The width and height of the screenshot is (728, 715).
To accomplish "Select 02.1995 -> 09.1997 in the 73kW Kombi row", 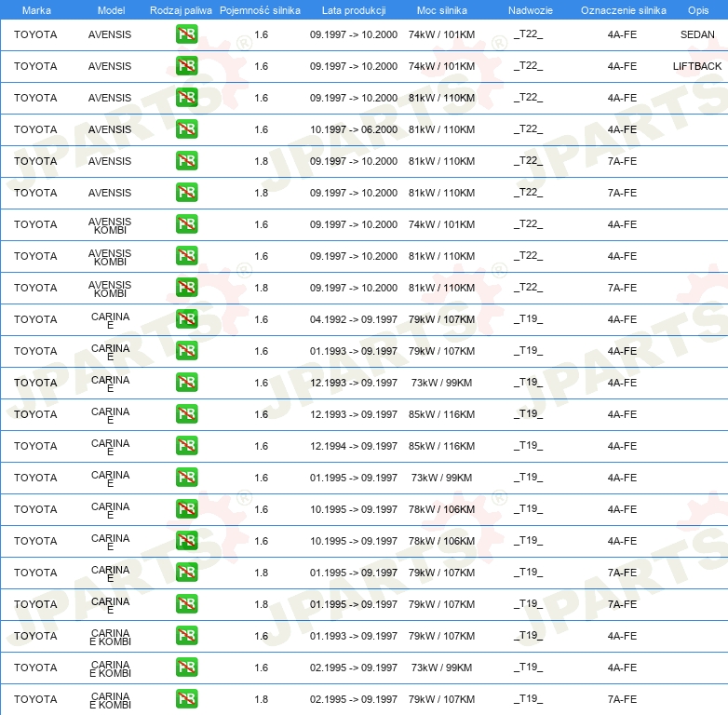I will coord(354,668).
